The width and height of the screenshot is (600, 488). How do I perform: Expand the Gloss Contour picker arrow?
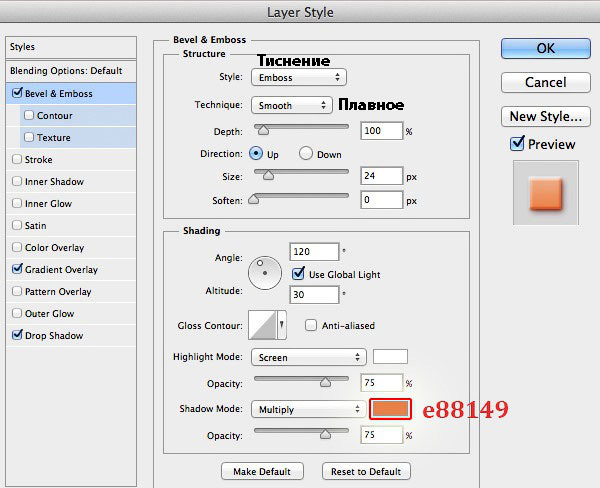pyautogui.click(x=282, y=325)
